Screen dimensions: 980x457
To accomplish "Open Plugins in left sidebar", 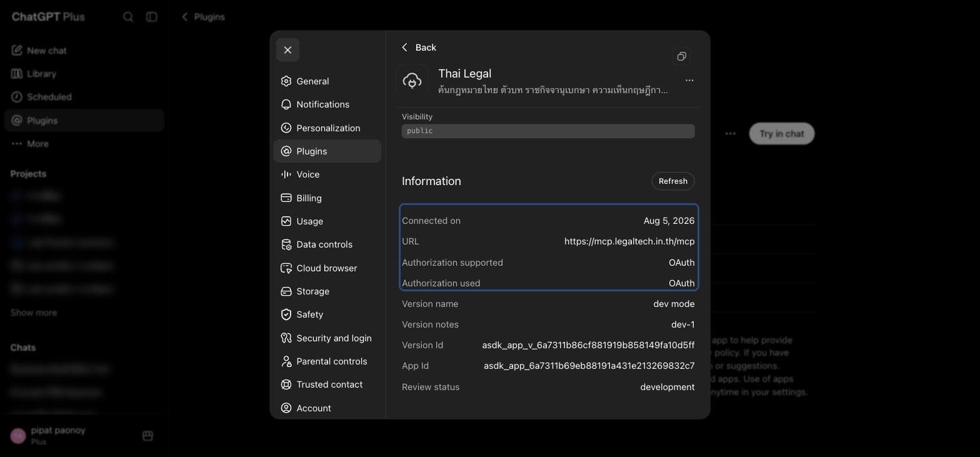I will tap(84, 121).
